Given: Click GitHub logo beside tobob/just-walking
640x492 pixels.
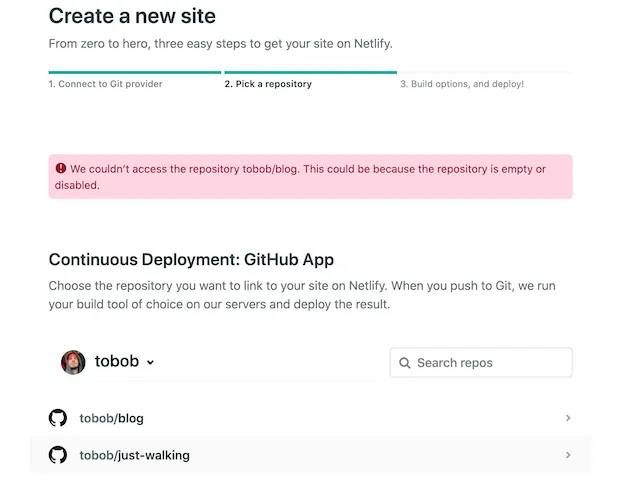Looking at the screenshot, I should pos(58,455).
